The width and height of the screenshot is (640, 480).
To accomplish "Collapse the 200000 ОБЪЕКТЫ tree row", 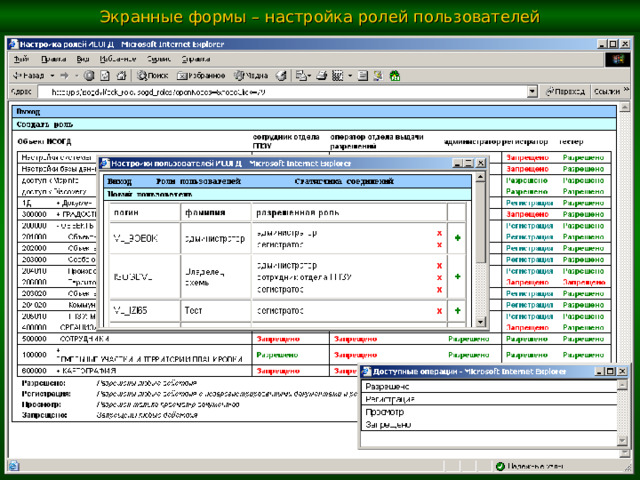I will tap(58, 226).
